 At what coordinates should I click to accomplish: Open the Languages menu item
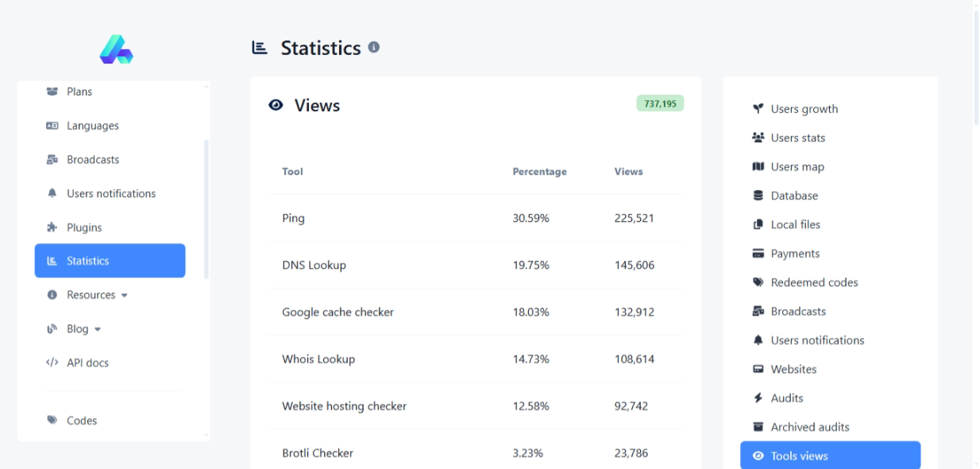[92, 126]
